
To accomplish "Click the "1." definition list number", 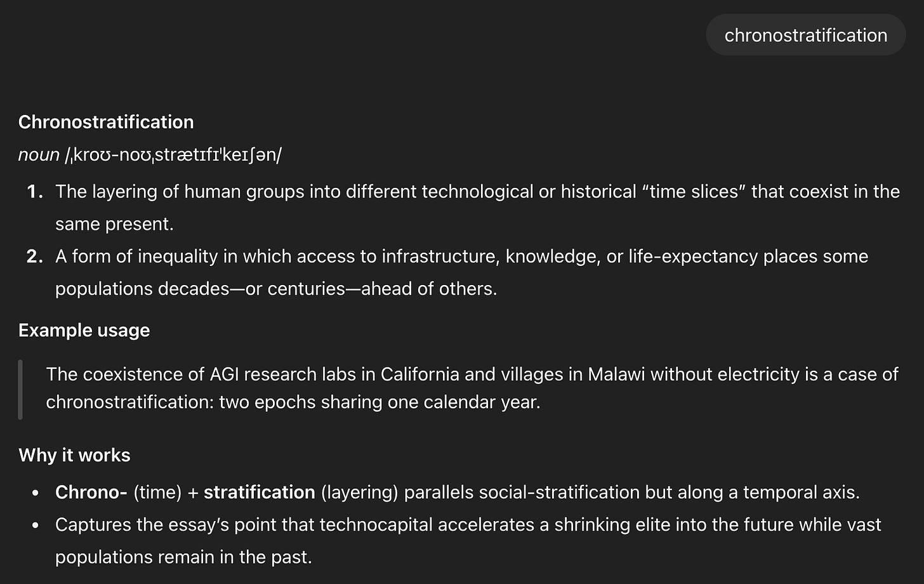I will [x=35, y=192].
